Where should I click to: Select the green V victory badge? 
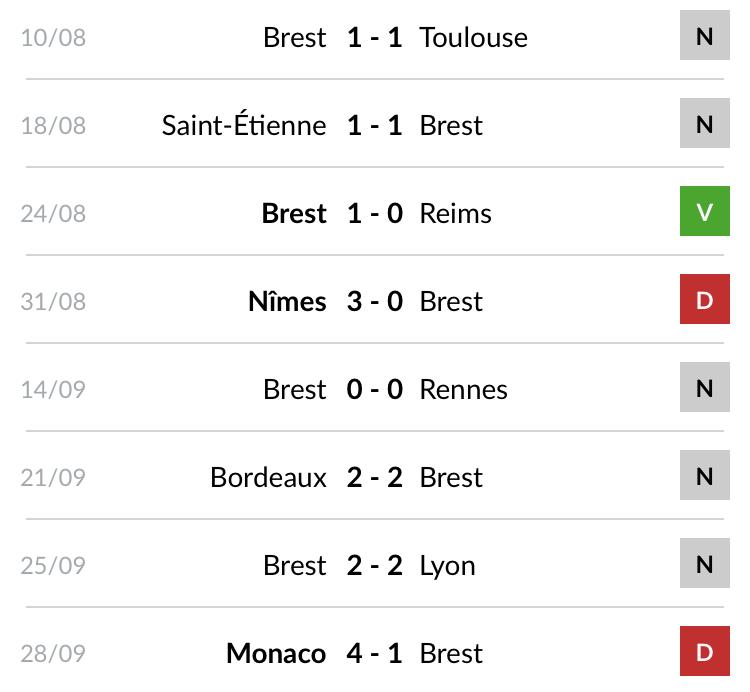705,211
